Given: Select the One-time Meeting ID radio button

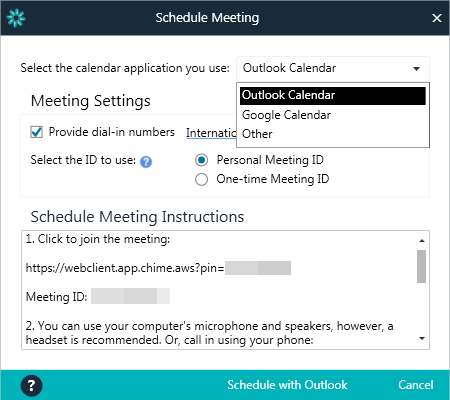Looking at the screenshot, I should click(201, 179).
